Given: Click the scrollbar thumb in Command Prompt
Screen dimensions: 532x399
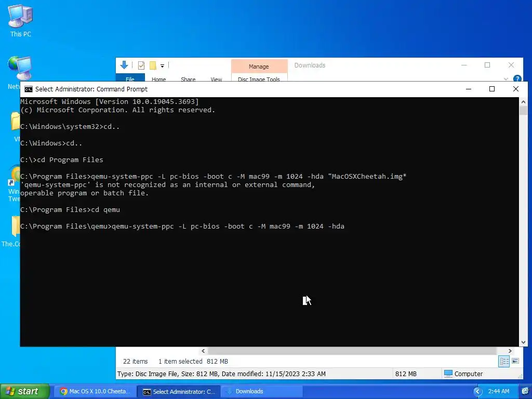Looking at the screenshot, I should click(523, 110).
